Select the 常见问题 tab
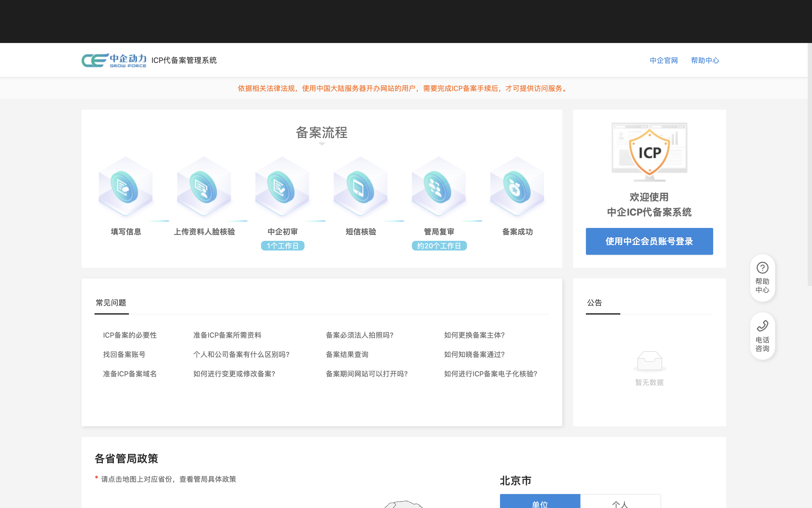 coord(111,303)
